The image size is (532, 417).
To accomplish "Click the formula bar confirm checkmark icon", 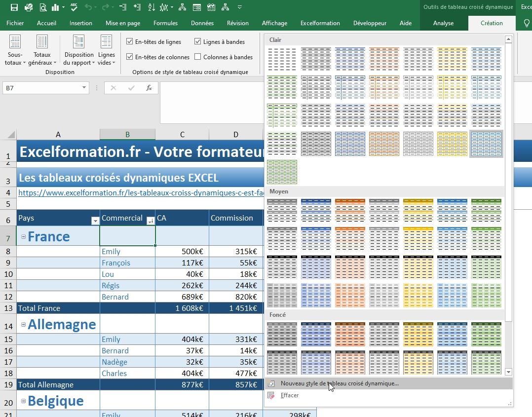I will [131, 88].
